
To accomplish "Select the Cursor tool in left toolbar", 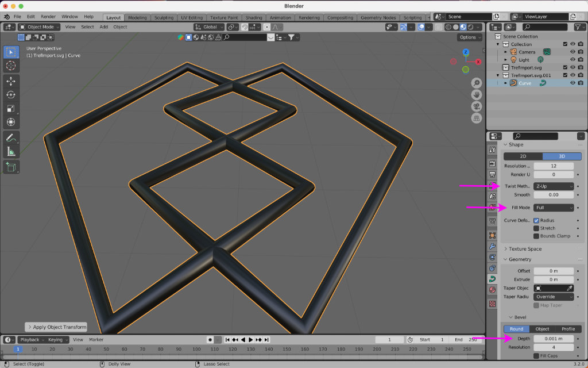I will coord(11,66).
